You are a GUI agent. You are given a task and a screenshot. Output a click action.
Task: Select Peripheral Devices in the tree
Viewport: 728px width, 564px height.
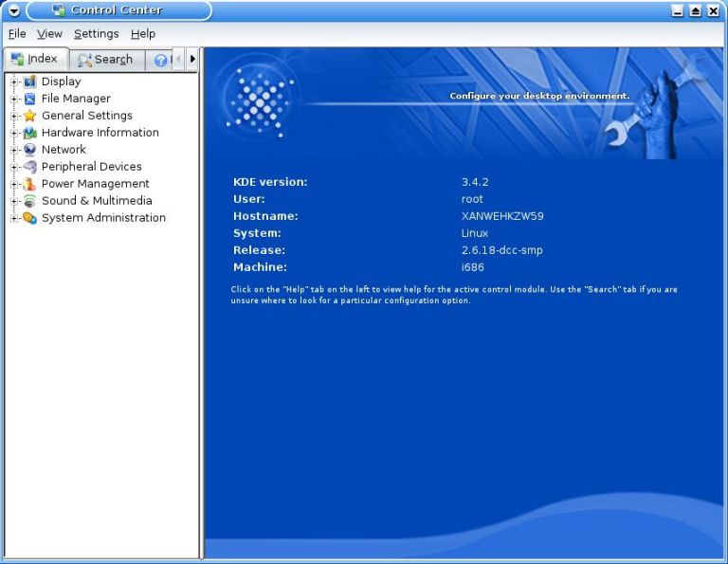91,167
